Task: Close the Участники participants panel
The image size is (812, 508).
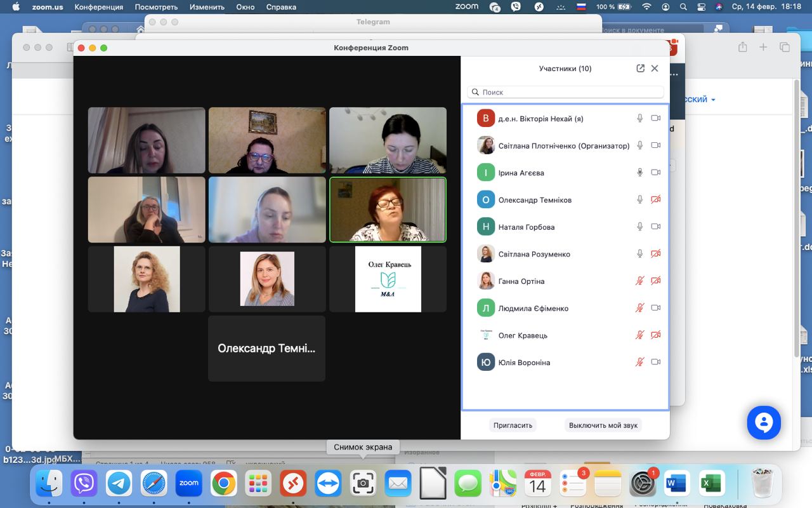Action: 655,69
